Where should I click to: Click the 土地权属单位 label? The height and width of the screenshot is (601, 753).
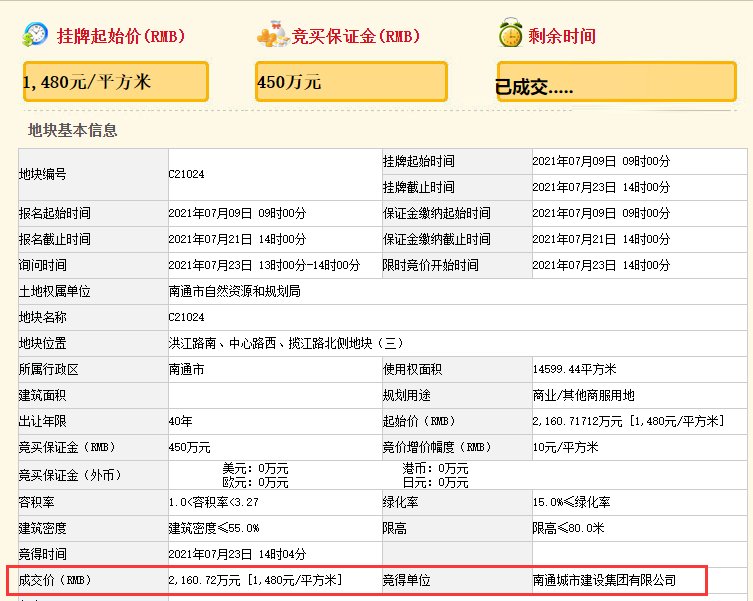(x=55, y=291)
